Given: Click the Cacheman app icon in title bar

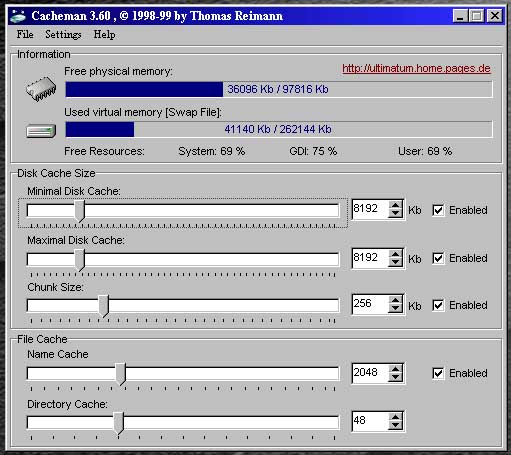Looking at the screenshot, I should click(18, 16).
